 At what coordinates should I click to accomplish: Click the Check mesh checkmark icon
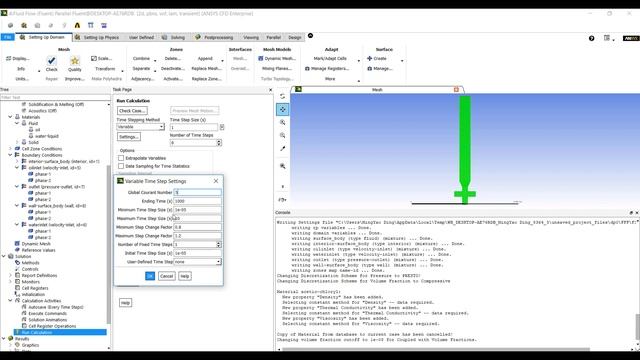tap(51, 60)
